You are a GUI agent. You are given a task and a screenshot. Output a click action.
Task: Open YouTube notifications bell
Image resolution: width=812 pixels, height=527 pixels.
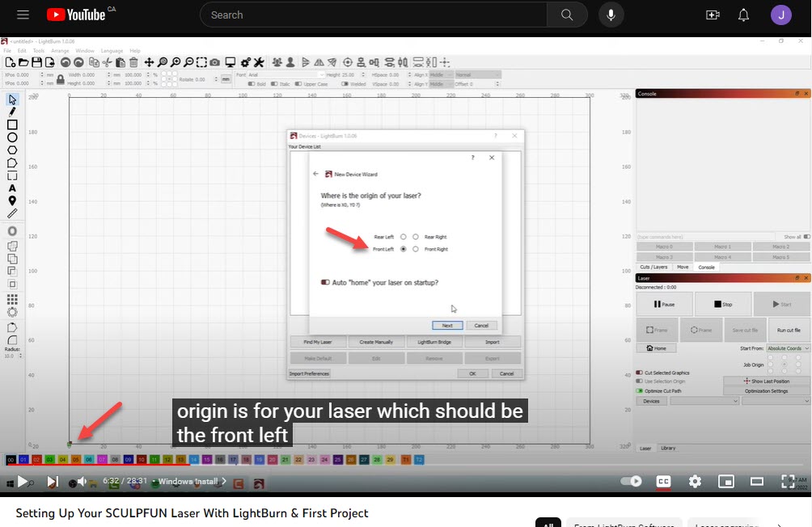pyautogui.click(x=743, y=15)
